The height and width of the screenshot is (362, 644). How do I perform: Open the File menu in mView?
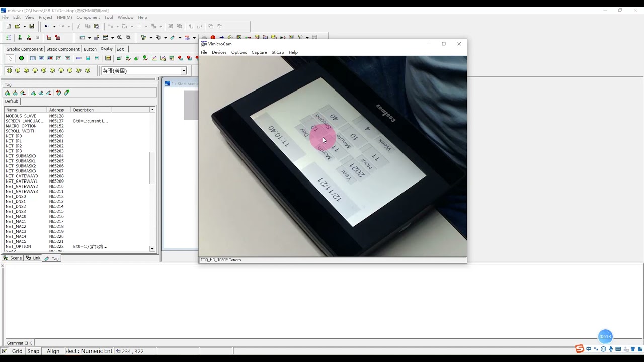(5, 17)
